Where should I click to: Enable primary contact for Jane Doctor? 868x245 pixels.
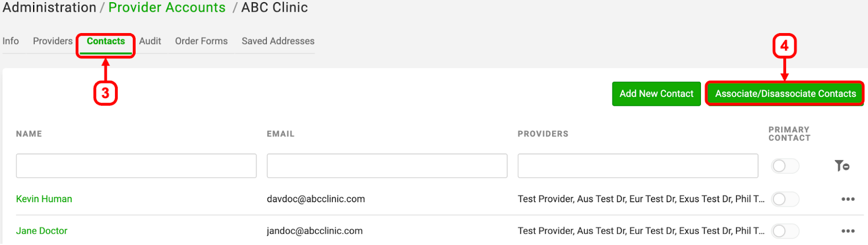[785, 231]
